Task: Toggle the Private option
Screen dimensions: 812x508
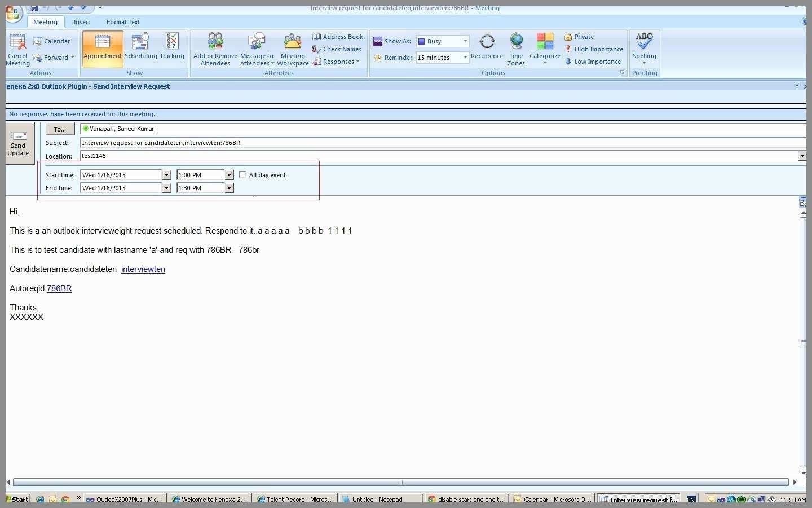Action: (579, 37)
